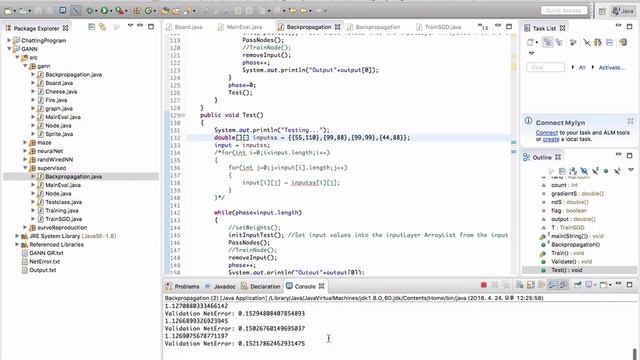This screenshot has height=360, width=640.
Task: Toggle Hide Non-Public Members in Outline toolbar
Action: pyautogui.click(x=606, y=171)
